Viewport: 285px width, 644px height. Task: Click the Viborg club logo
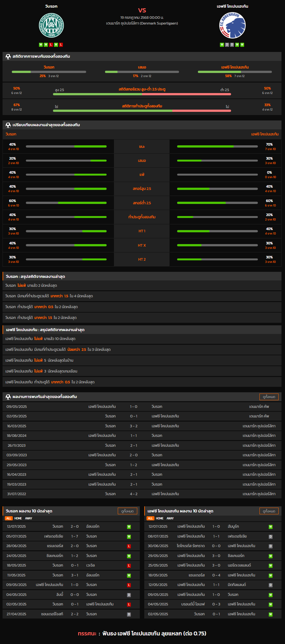click(x=51, y=25)
